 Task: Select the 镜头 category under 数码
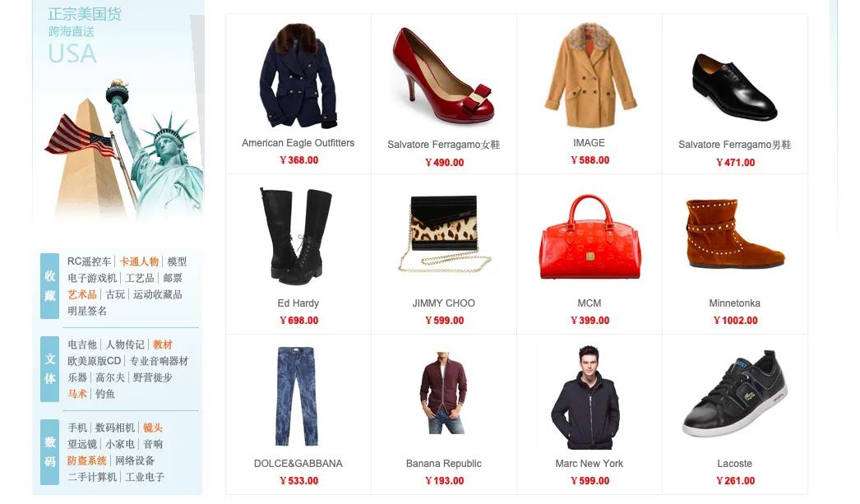(x=152, y=428)
